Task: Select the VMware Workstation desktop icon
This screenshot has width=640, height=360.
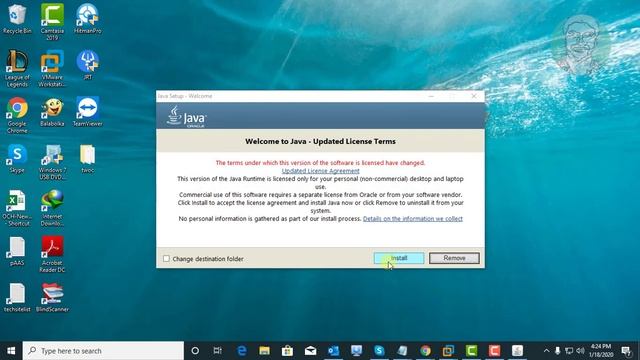Action: [x=52, y=69]
